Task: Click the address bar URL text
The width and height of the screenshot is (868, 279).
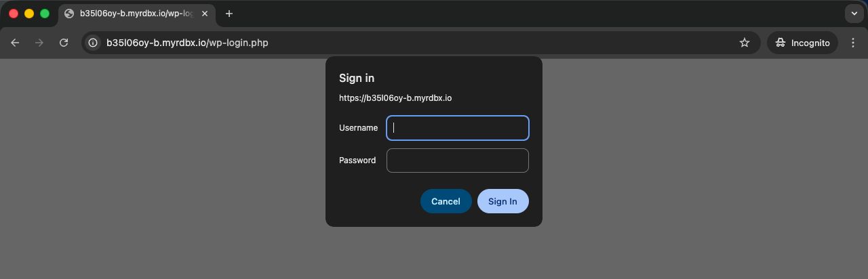Action: 187,43
